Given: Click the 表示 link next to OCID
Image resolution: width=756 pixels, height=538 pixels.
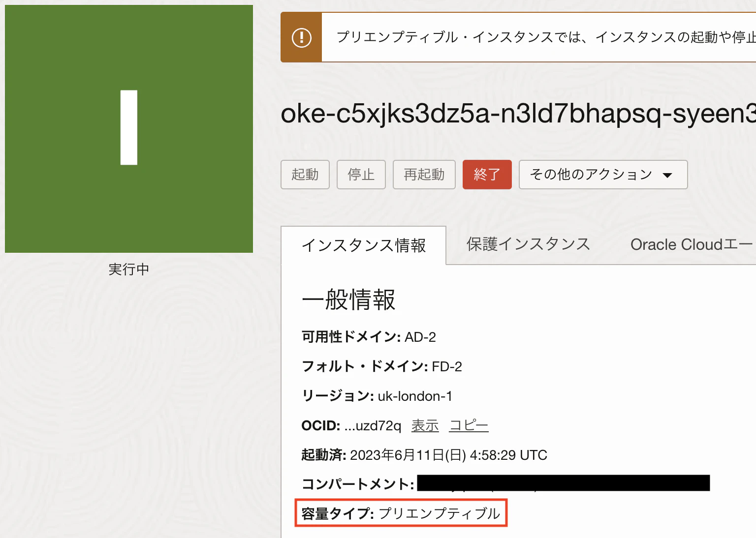Looking at the screenshot, I should click(x=425, y=425).
